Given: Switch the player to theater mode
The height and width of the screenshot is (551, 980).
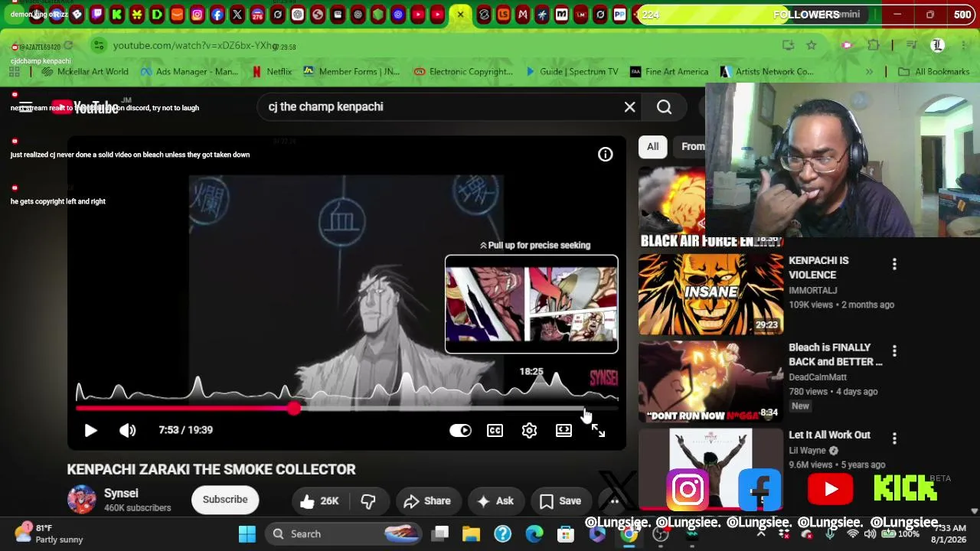Looking at the screenshot, I should pyautogui.click(x=563, y=430).
